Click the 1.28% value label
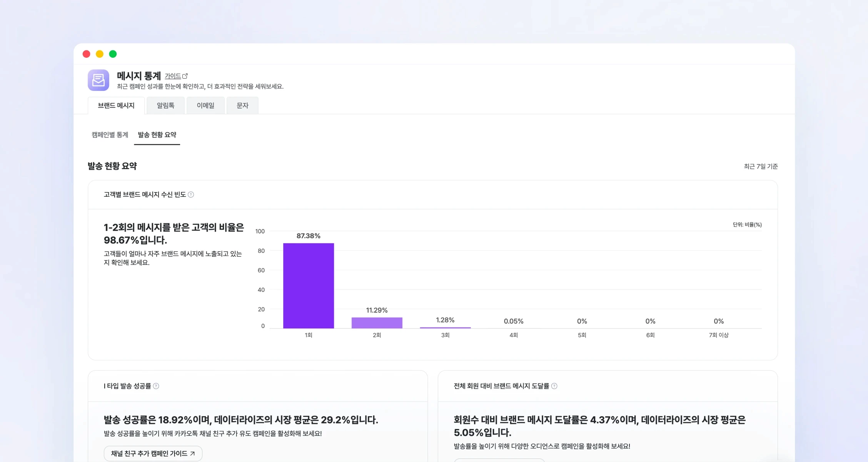The height and width of the screenshot is (462, 868). tap(445, 320)
